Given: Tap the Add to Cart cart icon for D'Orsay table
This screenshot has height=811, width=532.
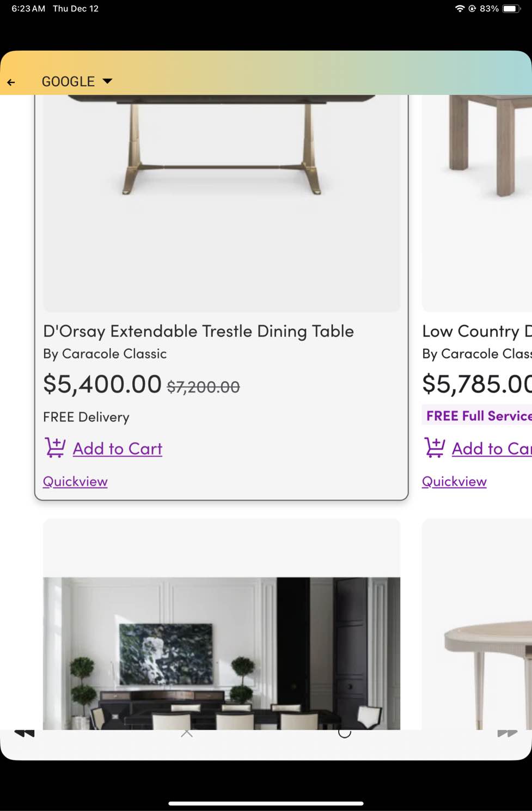Looking at the screenshot, I should click(54, 447).
